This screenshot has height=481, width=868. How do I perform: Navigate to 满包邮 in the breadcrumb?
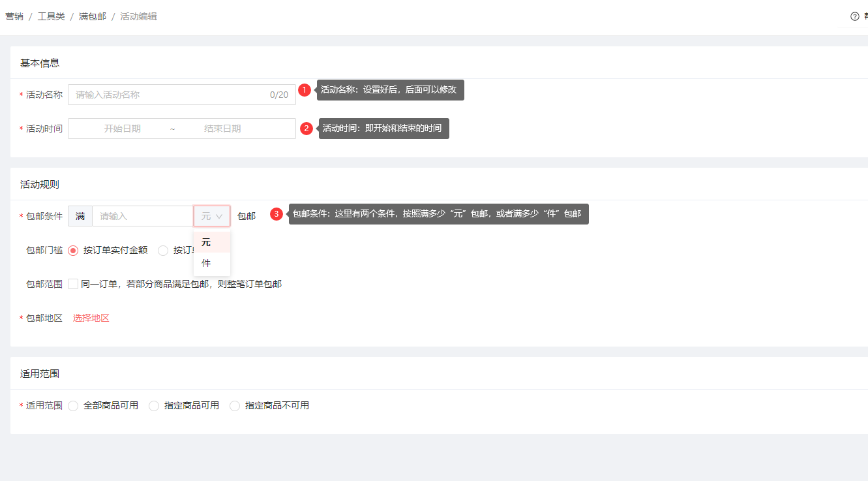[x=93, y=16]
